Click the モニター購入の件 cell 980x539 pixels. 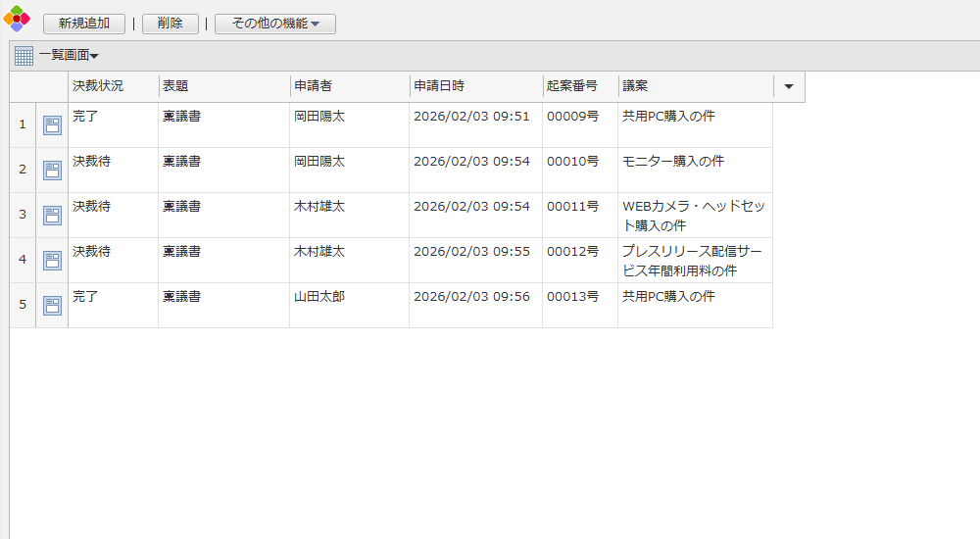click(673, 162)
